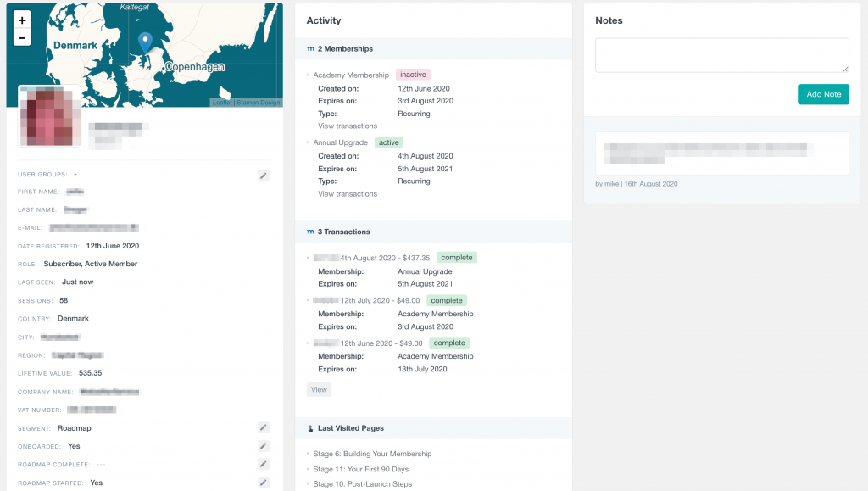Edit Roadmap Started pencil icon

[264, 483]
